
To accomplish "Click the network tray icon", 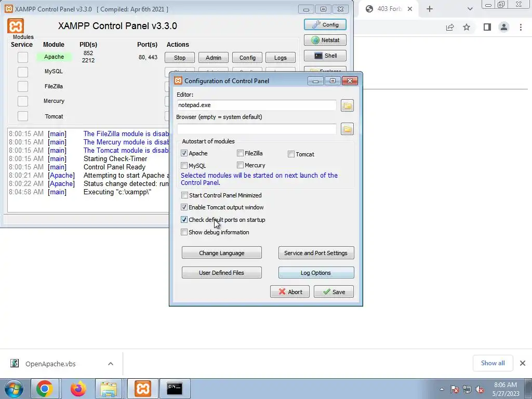I will point(467,390).
